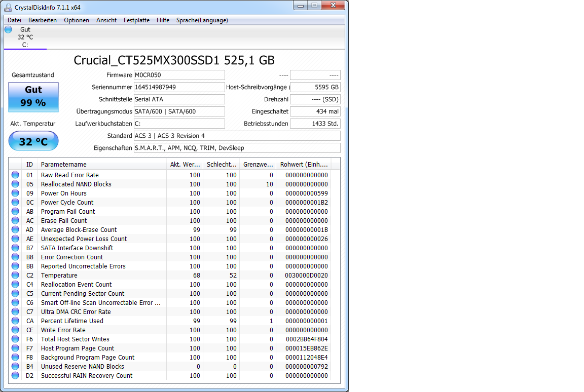
Task: Click status orb for Temperature row
Action: tap(15, 275)
